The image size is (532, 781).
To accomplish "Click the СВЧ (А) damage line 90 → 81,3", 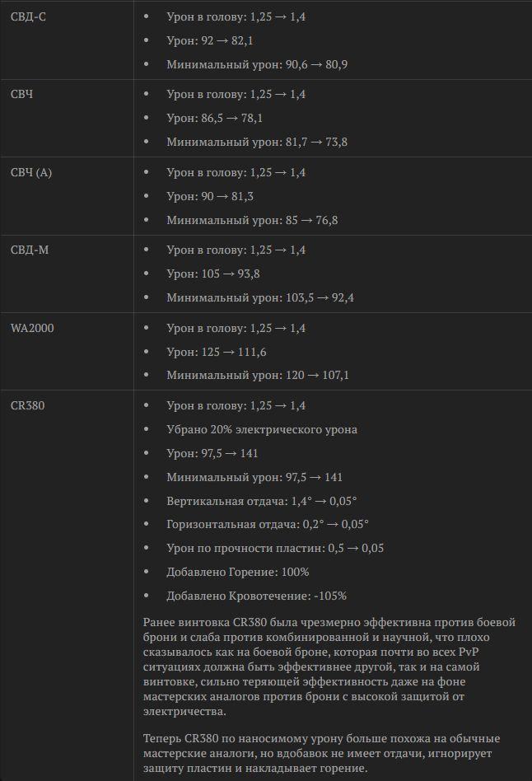I will (x=210, y=196).
